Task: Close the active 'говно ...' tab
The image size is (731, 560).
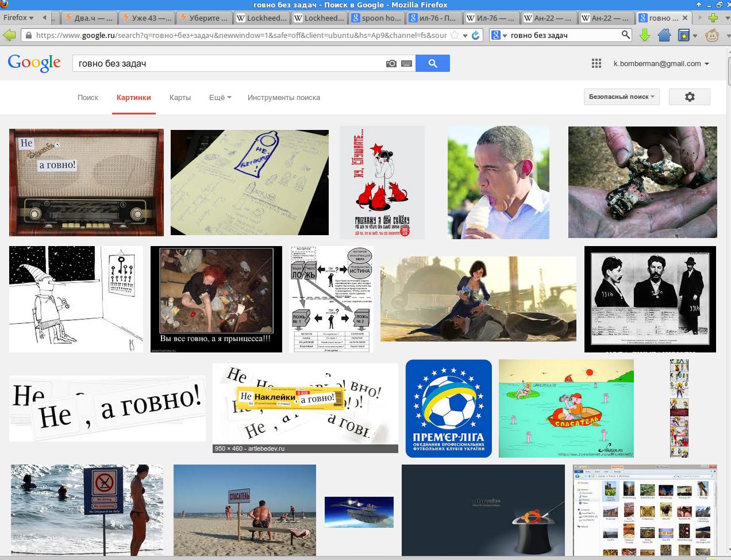Action: coord(685,18)
